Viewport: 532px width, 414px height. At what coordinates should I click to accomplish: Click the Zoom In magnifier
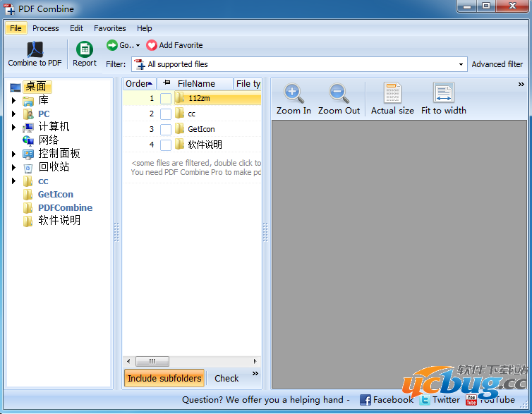pos(294,93)
